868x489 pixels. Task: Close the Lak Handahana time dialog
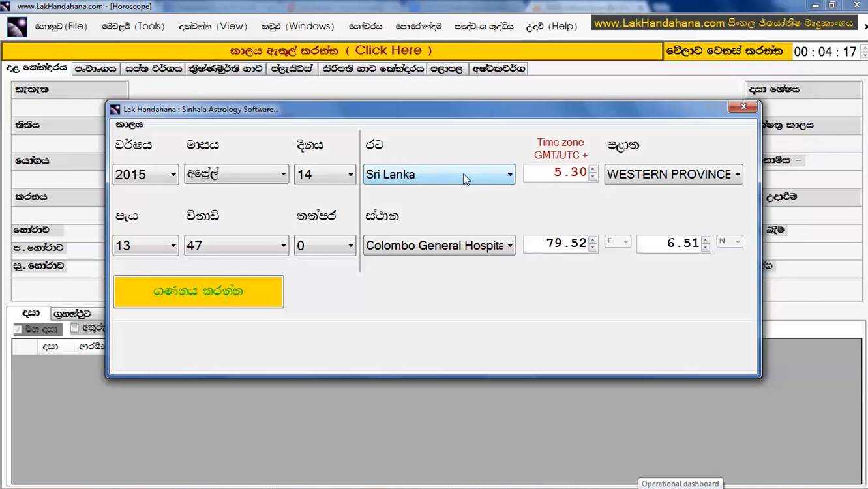point(743,107)
